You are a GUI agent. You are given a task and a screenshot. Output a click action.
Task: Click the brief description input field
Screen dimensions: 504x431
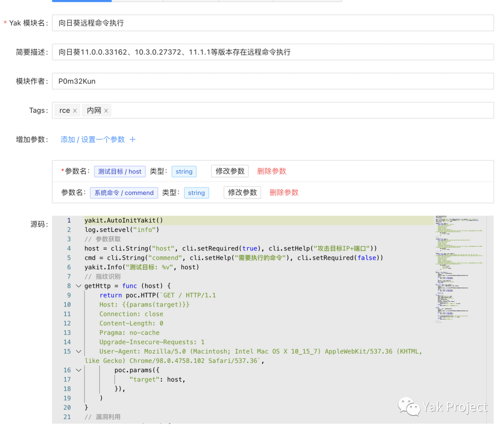pos(273,52)
